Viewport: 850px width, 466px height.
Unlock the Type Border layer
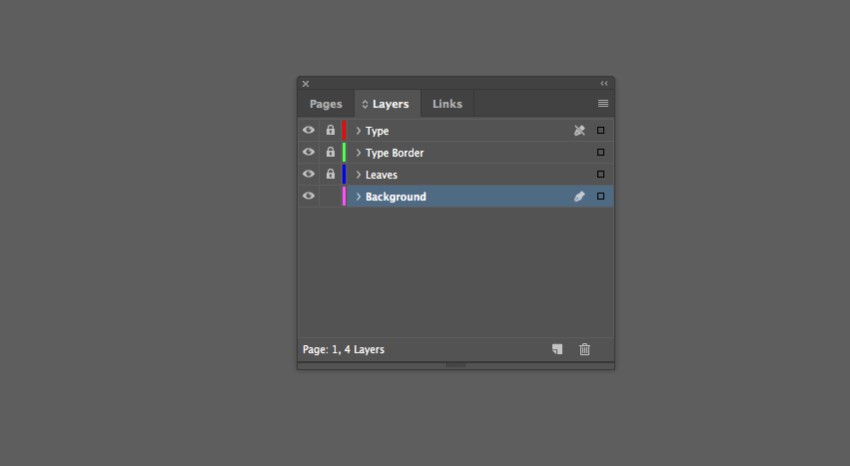[x=330, y=152]
